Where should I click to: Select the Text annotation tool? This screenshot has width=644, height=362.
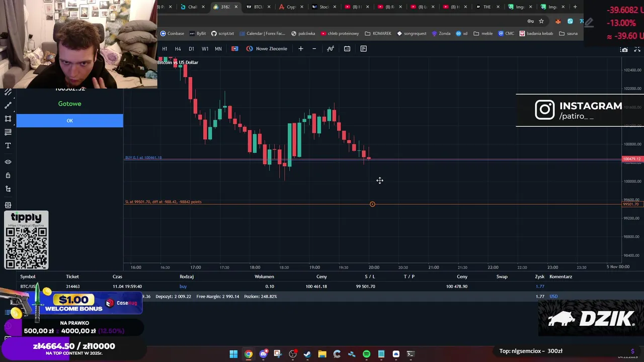tap(8, 146)
